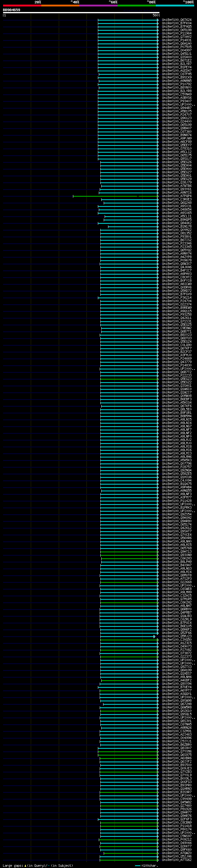Click the green alignment bar of C3VQ50

click(x=130, y=640)
